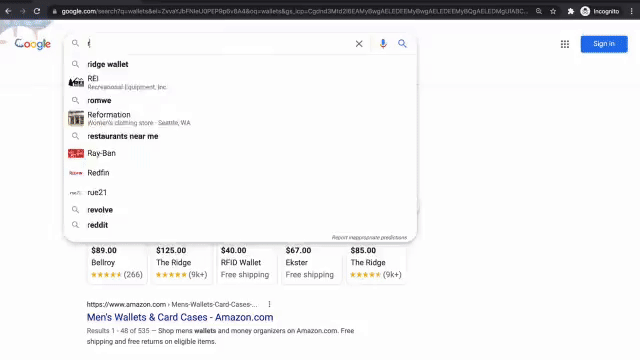Open the $40.00 RFID Wallet card
This screenshot has height=360, width=640.
(x=246, y=263)
